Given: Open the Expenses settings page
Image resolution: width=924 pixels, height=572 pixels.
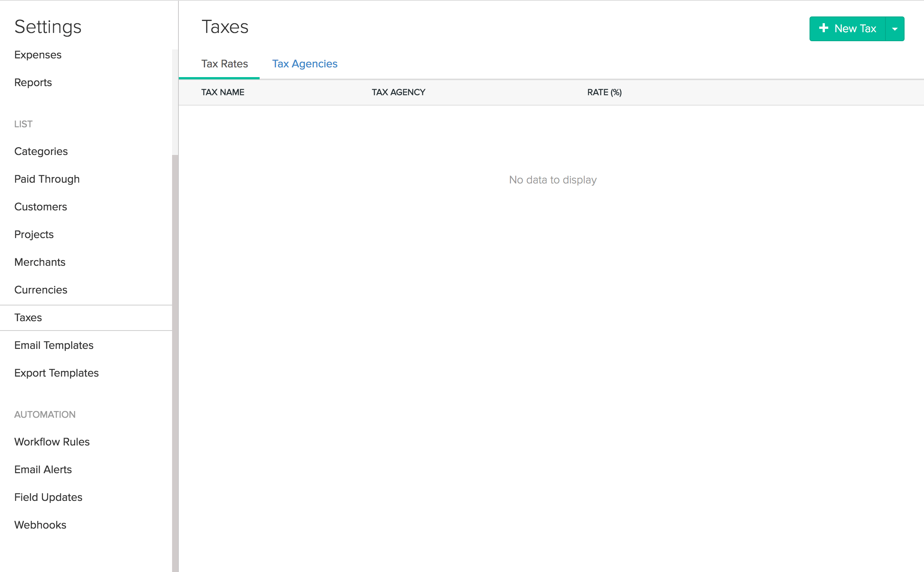Looking at the screenshot, I should pyautogui.click(x=37, y=55).
